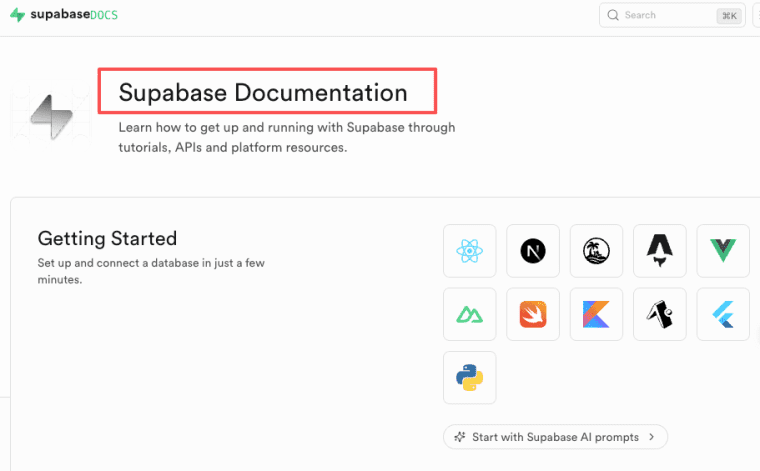The height and width of the screenshot is (471, 760).
Task: Open the Astro quickstart icon
Action: click(x=660, y=251)
